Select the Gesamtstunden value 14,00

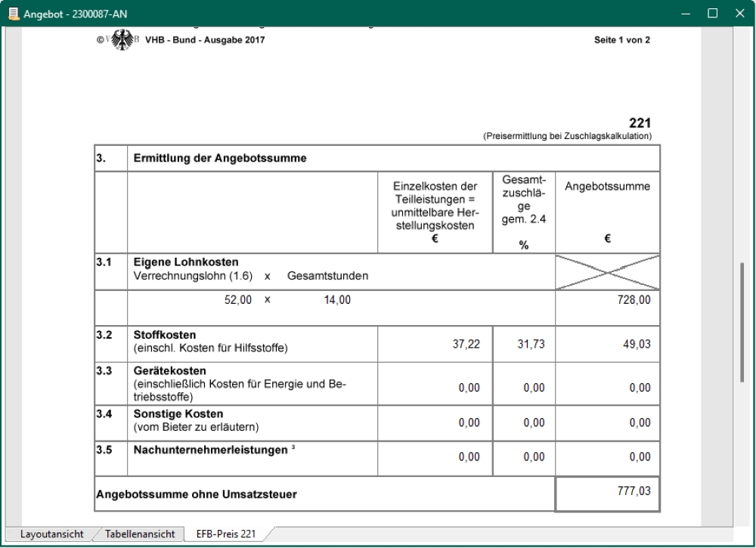pyautogui.click(x=337, y=300)
